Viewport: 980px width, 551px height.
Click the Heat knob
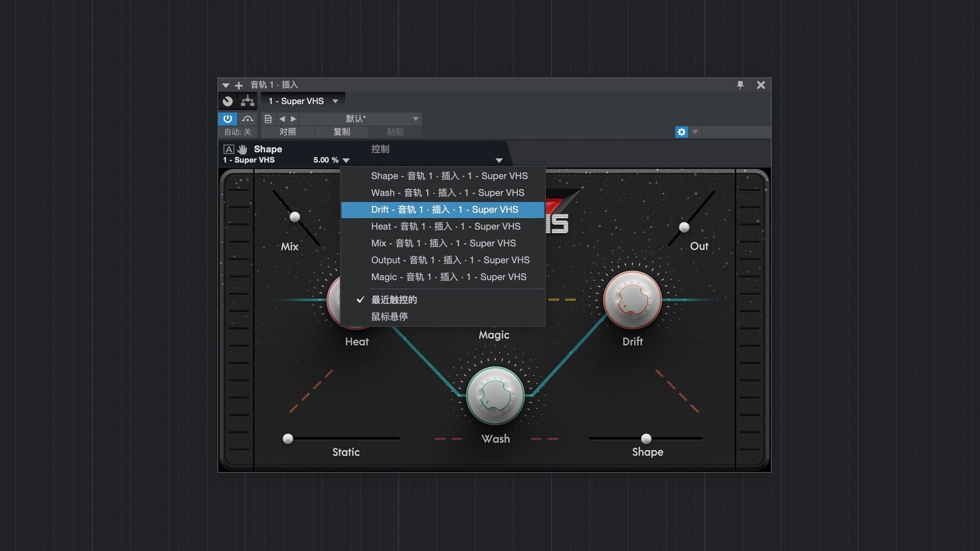tap(334, 302)
